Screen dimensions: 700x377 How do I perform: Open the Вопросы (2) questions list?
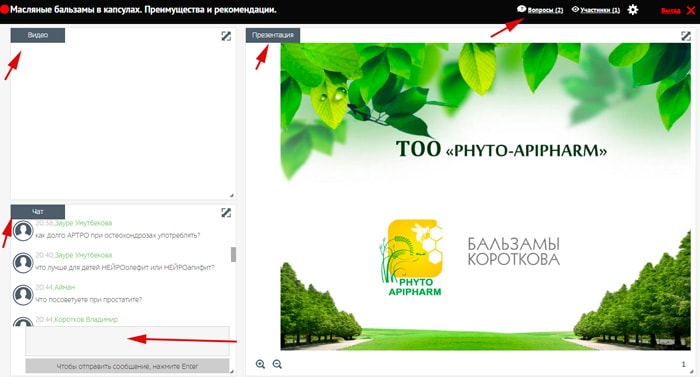[540, 10]
